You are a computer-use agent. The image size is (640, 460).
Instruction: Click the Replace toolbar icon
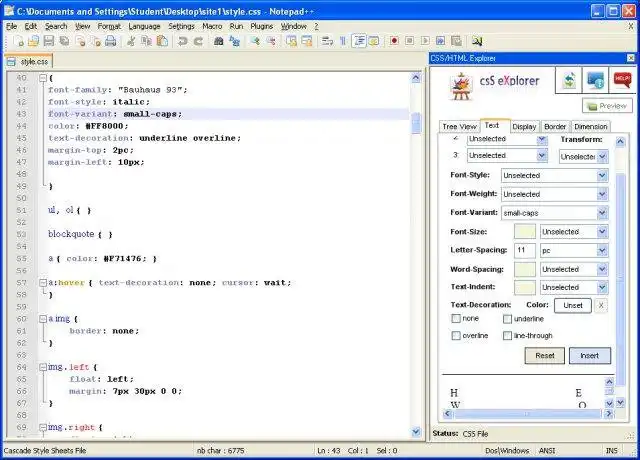click(234, 41)
